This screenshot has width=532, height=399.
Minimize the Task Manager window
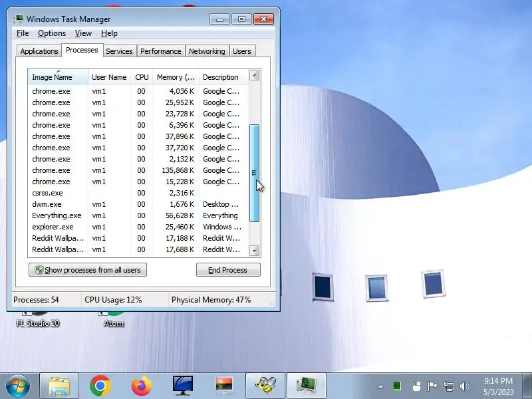click(220, 19)
